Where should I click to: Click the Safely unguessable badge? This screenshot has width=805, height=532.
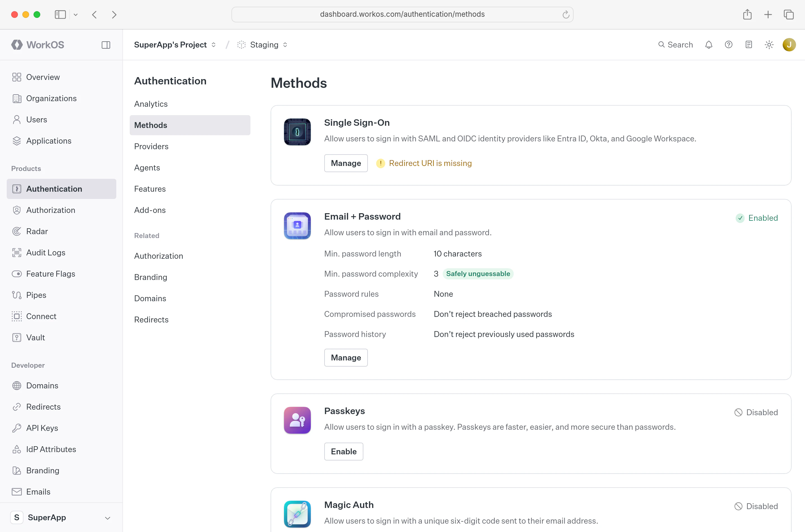pyautogui.click(x=478, y=274)
